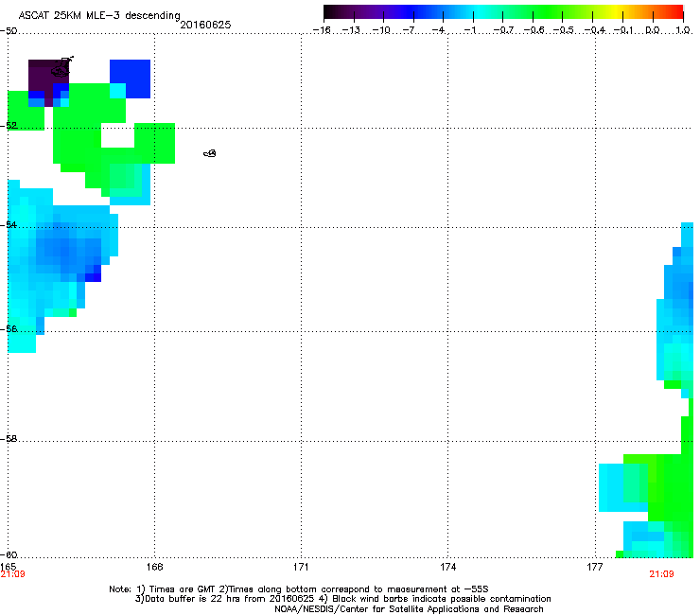Click the -54 latitude label
This screenshot has height=615, width=700.
9,224
